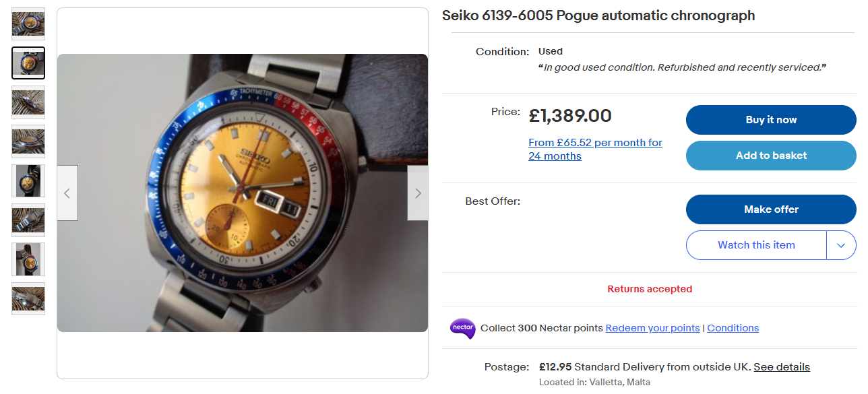Select the fifth thumbnail image
The width and height of the screenshot is (868, 394).
click(x=28, y=180)
